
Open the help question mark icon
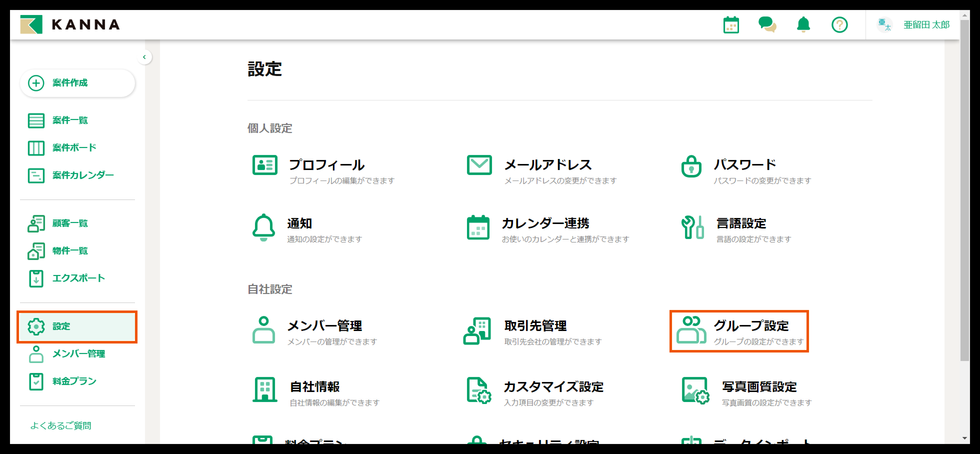tap(839, 25)
